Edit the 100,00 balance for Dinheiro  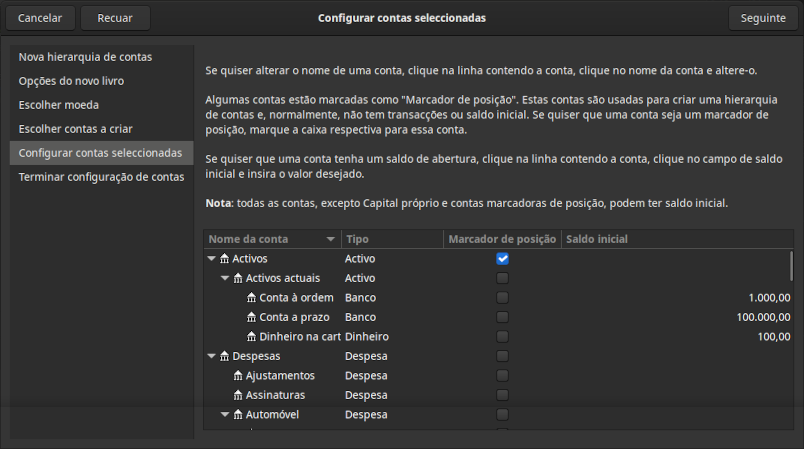click(774, 337)
